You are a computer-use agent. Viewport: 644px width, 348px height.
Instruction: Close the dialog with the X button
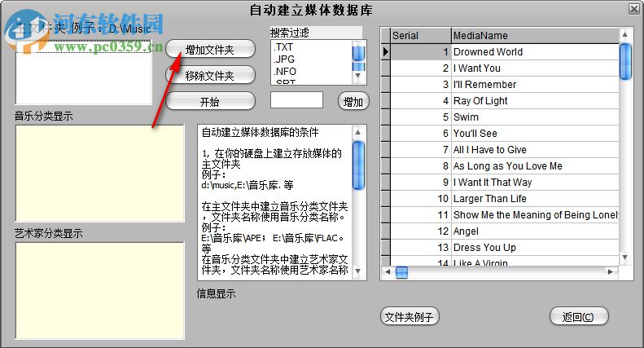634,9
